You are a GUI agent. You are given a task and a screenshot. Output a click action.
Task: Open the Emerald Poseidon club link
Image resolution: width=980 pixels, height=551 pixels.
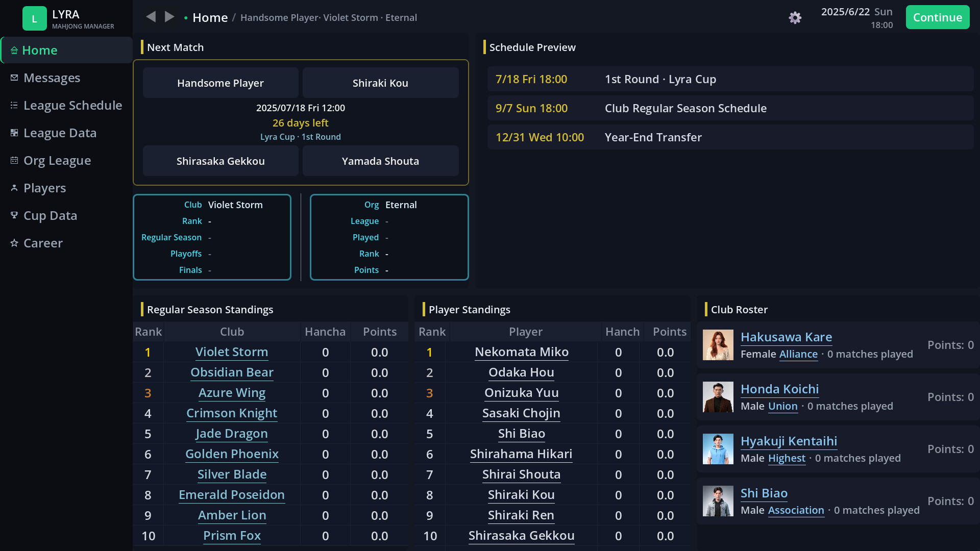tap(232, 495)
